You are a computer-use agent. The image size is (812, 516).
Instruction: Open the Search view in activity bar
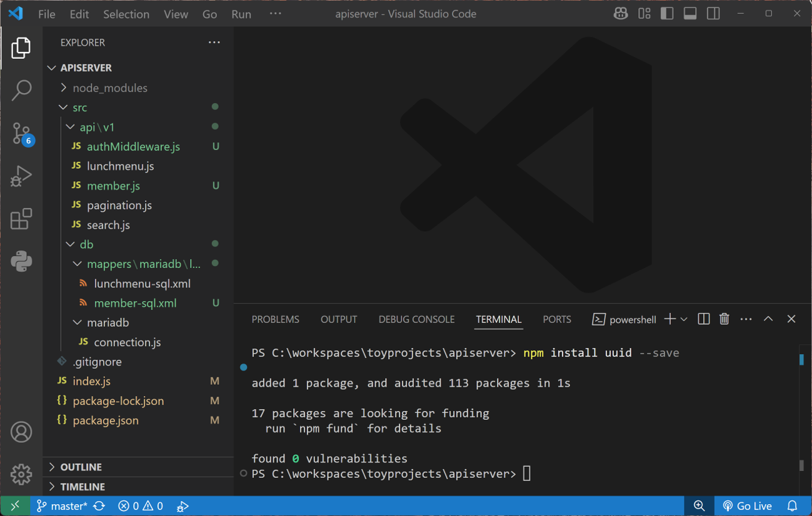[21, 90]
